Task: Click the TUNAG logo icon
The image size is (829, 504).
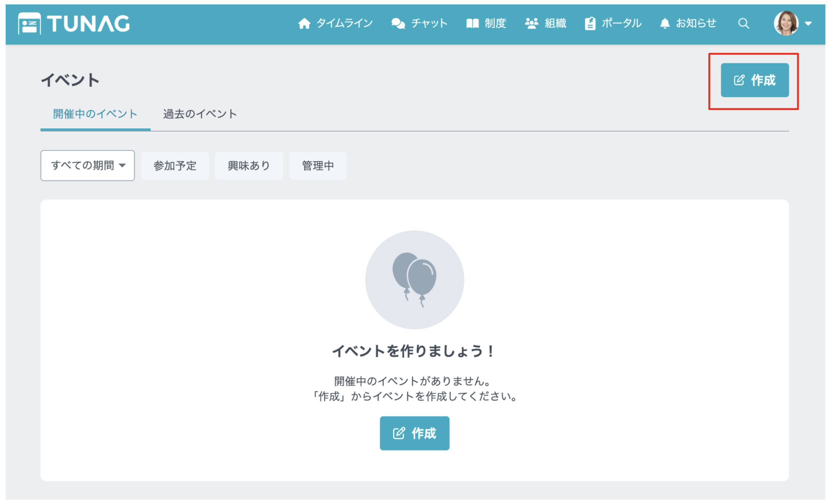Action: pyautogui.click(x=30, y=23)
